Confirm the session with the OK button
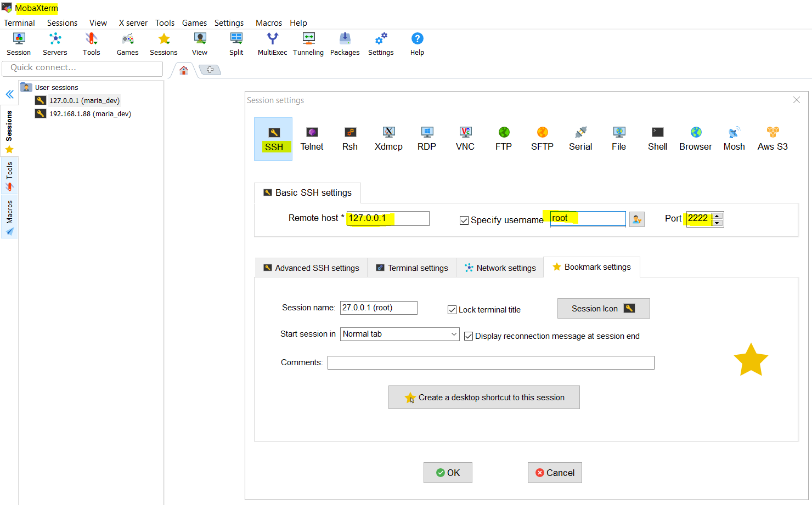Image resolution: width=812 pixels, height=505 pixels. coord(448,473)
